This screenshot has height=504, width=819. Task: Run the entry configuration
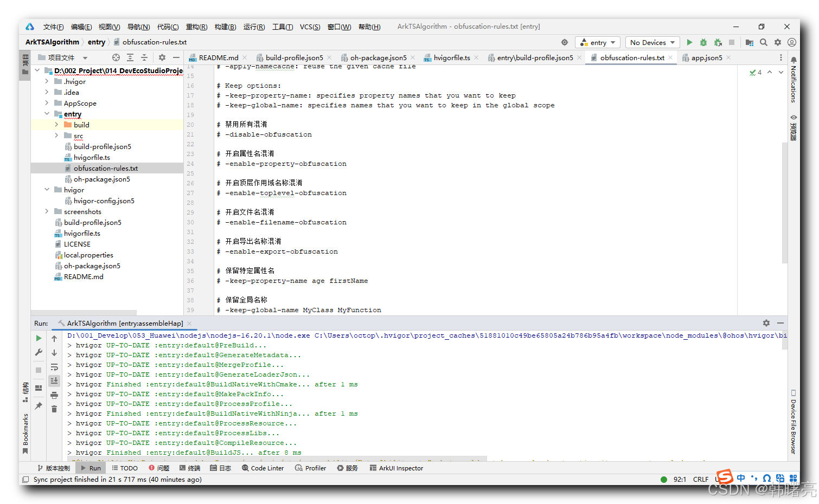(x=689, y=42)
